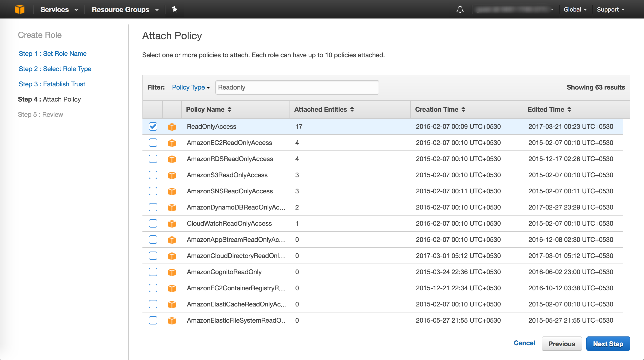Viewport: 644px width, 360px height.
Task: Click the Next Step button
Action: [608, 344]
